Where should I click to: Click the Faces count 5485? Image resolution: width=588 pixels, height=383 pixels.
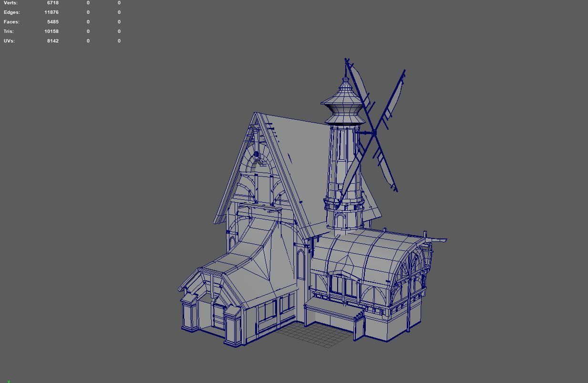click(52, 22)
